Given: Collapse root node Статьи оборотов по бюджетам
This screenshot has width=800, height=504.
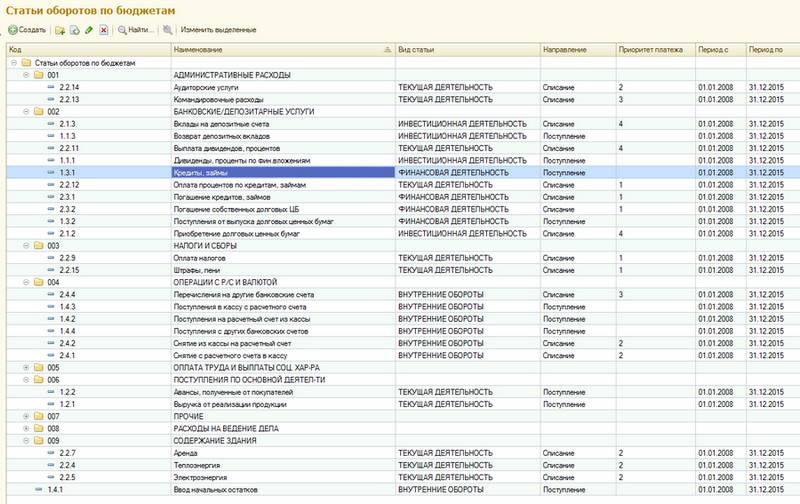Looking at the screenshot, I should [x=13, y=62].
